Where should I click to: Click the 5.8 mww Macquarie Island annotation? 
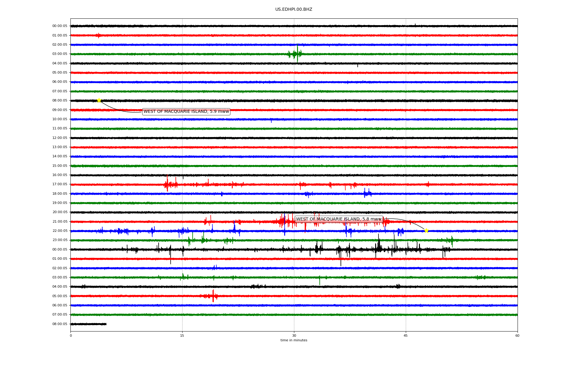click(339, 219)
